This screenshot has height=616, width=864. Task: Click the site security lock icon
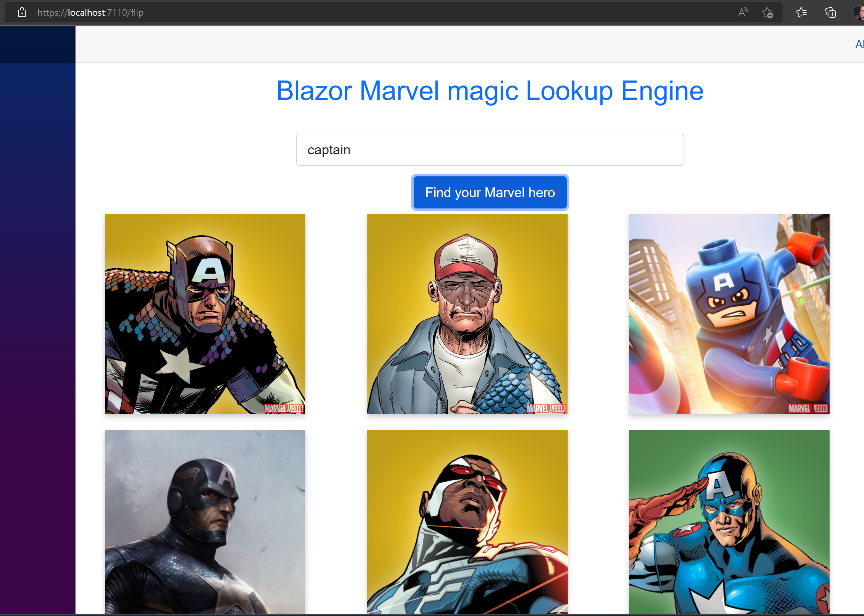(22, 12)
